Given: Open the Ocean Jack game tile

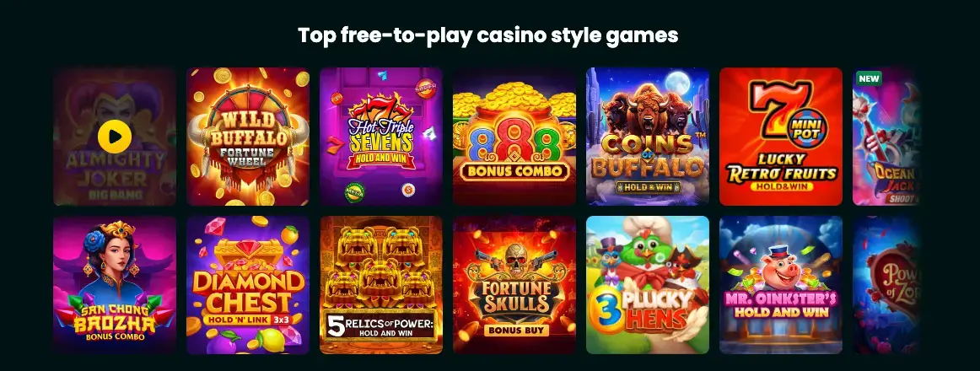Looking at the screenshot, I should [886, 136].
